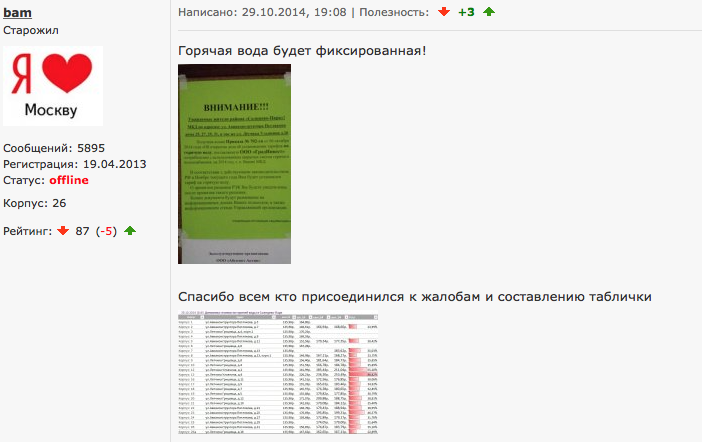Click the 'Сообщений: 5895' text

click(x=54, y=148)
